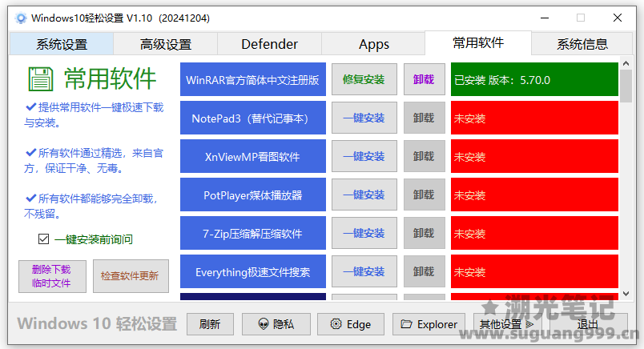Open the 系统设置 tab
This screenshot has height=349, width=644.
click(62, 44)
